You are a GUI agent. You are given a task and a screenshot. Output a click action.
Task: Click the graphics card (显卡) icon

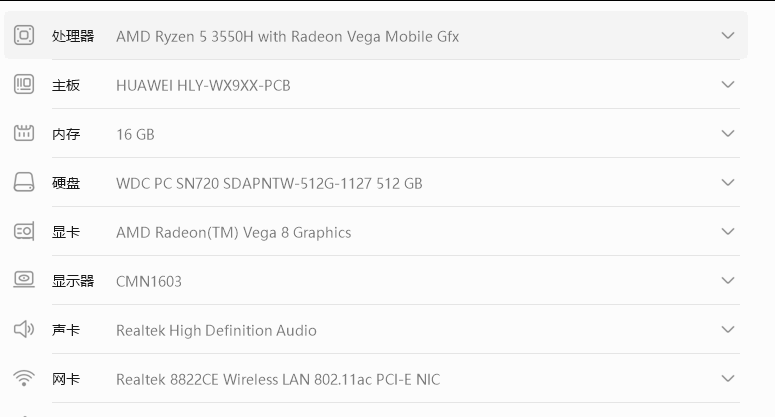pos(24,232)
